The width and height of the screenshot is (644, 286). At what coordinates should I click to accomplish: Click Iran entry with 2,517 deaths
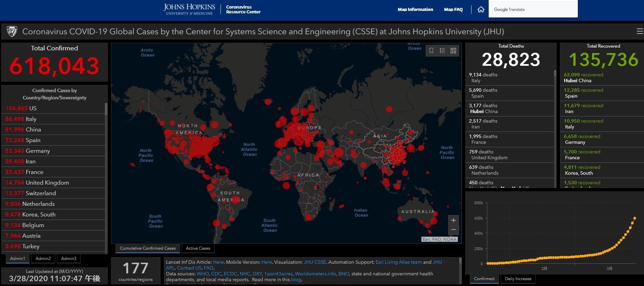pos(510,124)
